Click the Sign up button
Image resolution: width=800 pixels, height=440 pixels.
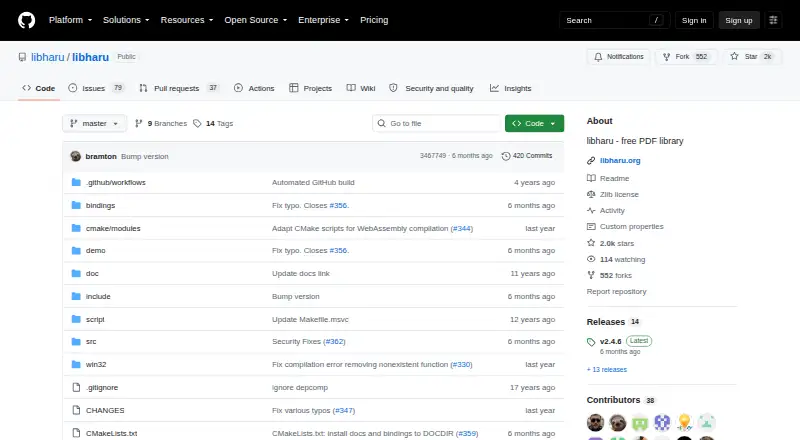tap(739, 20)
